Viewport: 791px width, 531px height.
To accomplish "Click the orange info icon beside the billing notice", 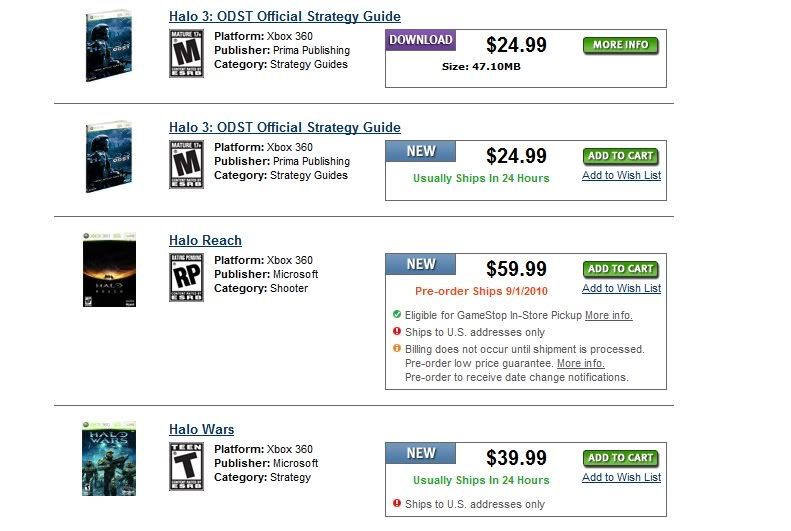I will pyautogui.click(x=397, y=349).
